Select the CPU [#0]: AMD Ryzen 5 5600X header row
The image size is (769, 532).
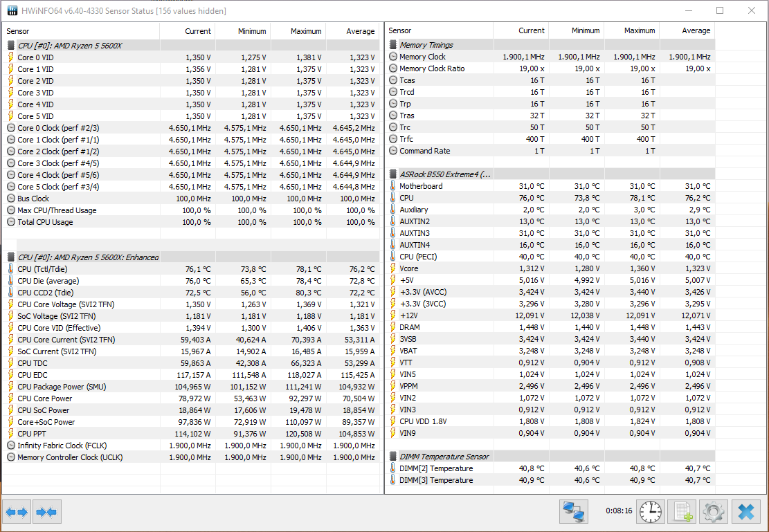pyautogui.click(x=191, y=46)
